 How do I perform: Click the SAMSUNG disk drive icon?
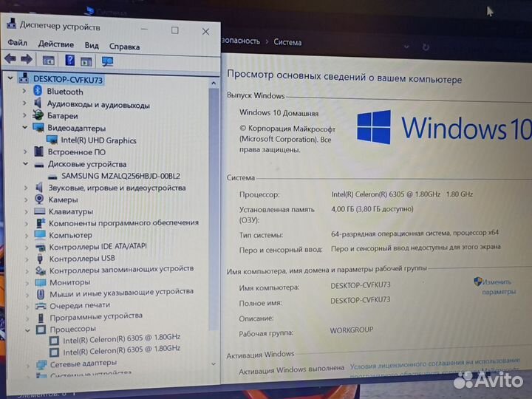(x=52, y=177)
